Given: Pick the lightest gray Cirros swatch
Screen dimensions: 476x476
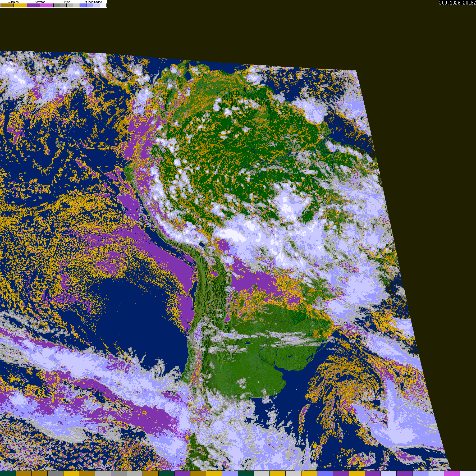Looking at the screenshot, I should (x=76, y=5).
